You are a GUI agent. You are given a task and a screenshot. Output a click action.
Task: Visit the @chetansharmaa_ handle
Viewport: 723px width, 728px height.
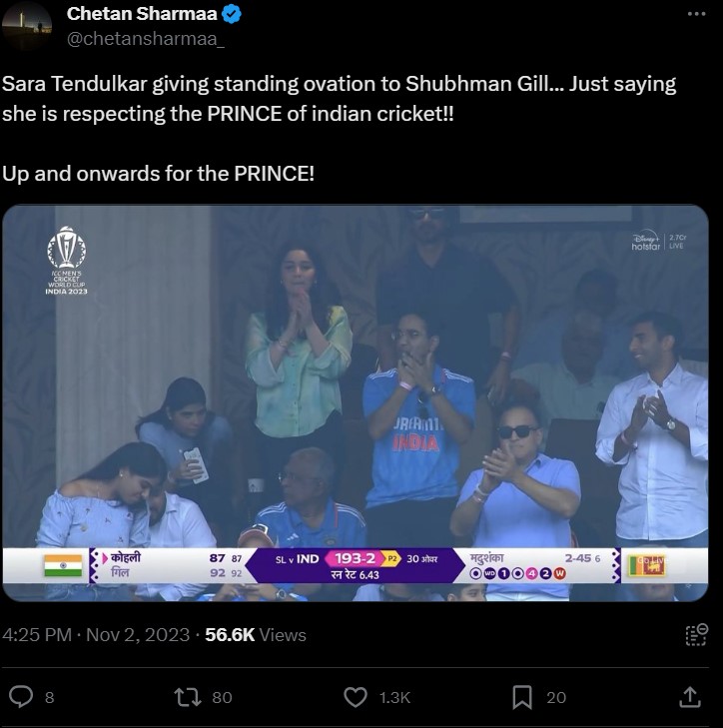click(145, 40)
